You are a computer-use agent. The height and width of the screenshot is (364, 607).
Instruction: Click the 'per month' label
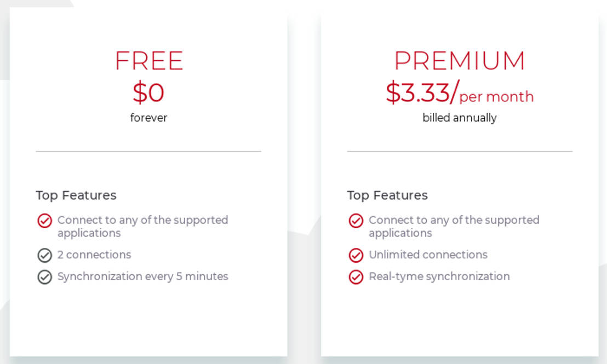click(x=496, y=97)
